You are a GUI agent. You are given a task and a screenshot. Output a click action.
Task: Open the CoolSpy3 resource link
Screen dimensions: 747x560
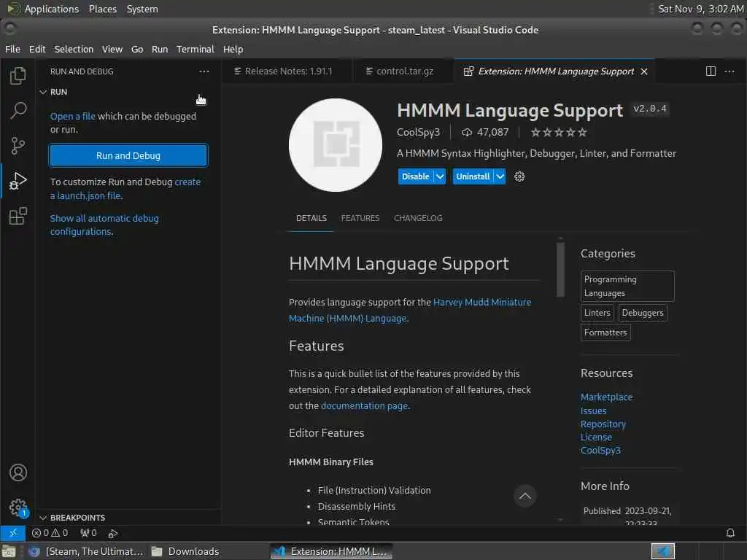600,451
